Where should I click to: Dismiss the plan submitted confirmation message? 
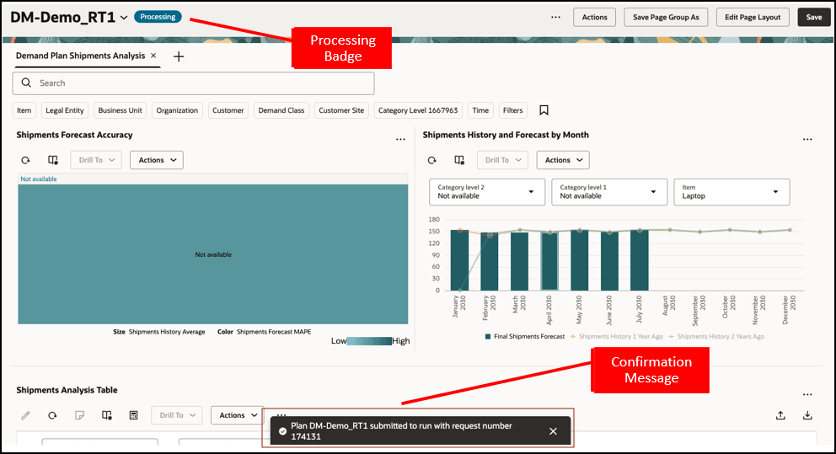[x=553, y=431]
